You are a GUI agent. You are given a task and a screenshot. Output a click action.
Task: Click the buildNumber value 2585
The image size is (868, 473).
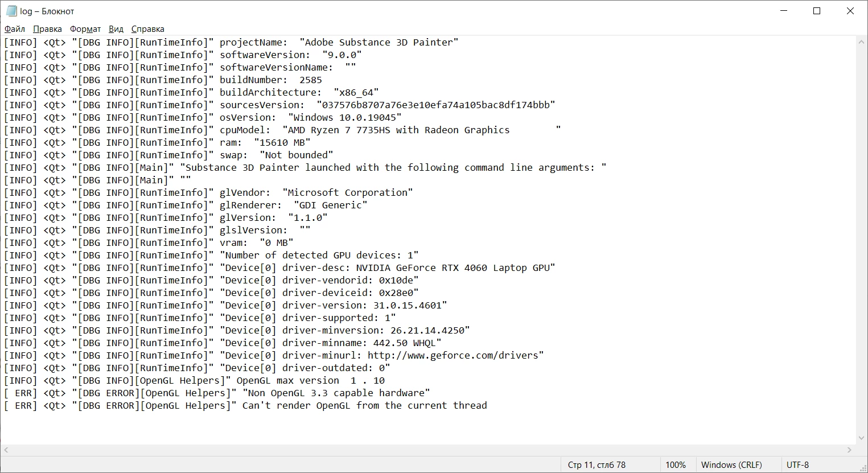[311, 80]
